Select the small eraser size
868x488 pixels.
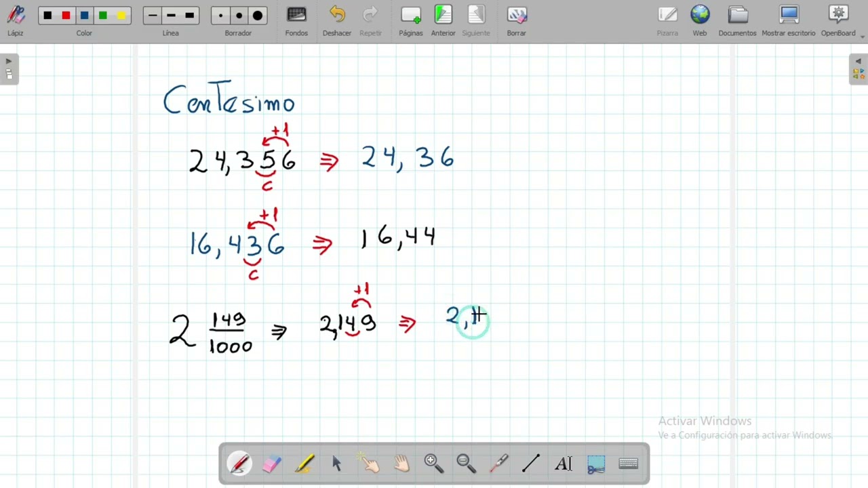[x=220, y=16]
